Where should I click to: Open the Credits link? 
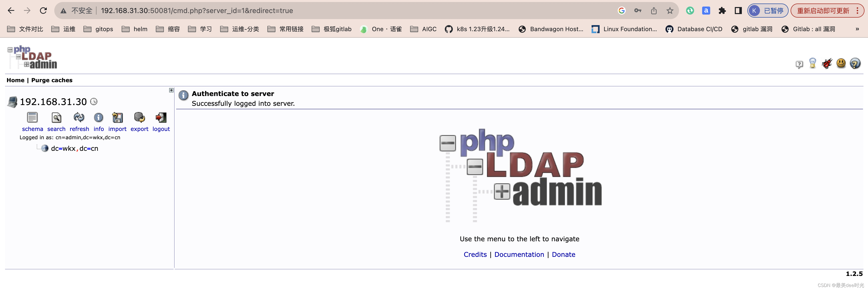pos(475,255)
